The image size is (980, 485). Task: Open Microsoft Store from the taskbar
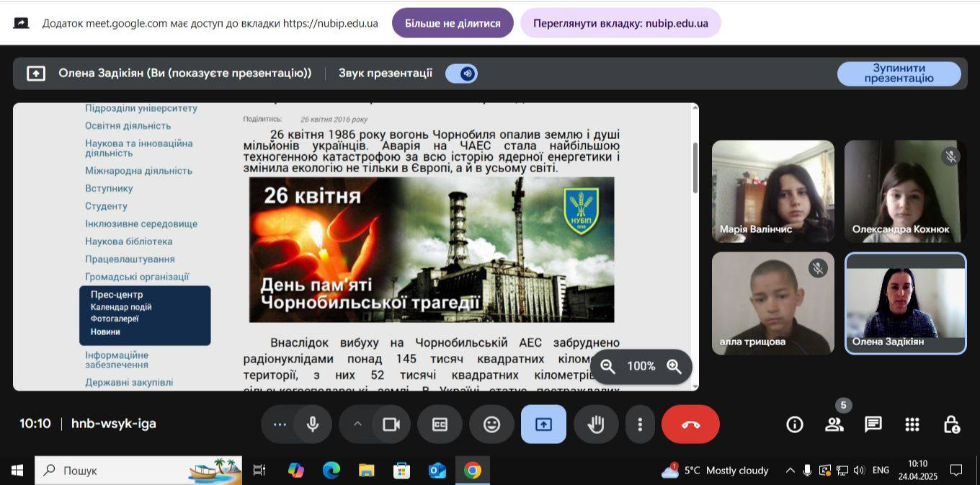point(401,471)
